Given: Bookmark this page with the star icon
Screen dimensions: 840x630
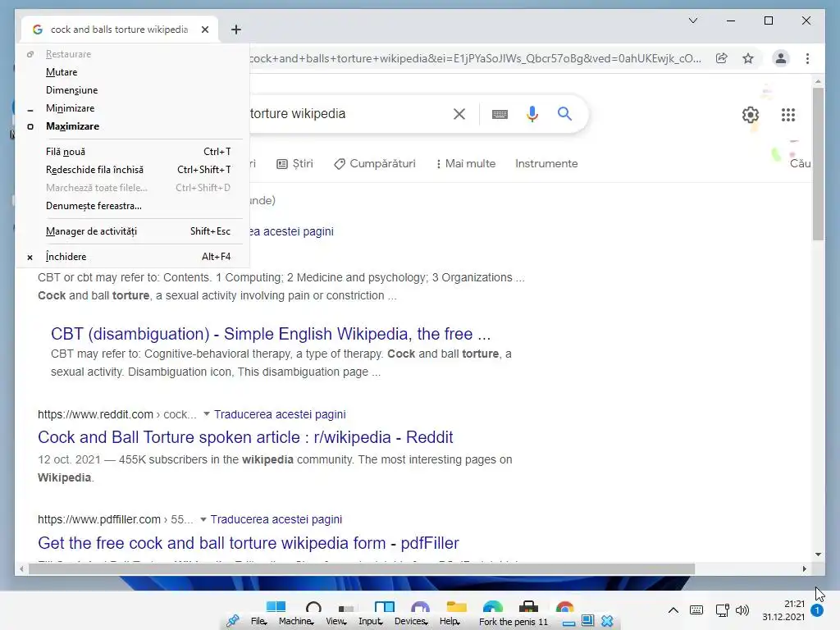Looking at the screenshot, I should (748, 58).
